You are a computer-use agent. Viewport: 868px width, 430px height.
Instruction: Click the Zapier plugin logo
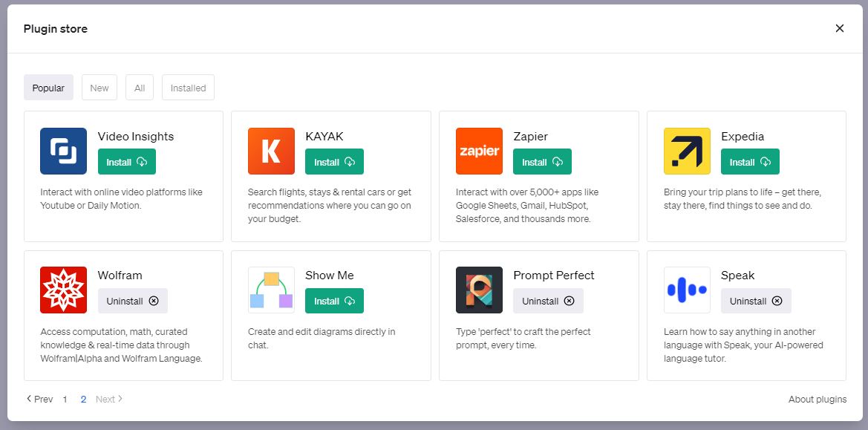click(x=479, y=151)
